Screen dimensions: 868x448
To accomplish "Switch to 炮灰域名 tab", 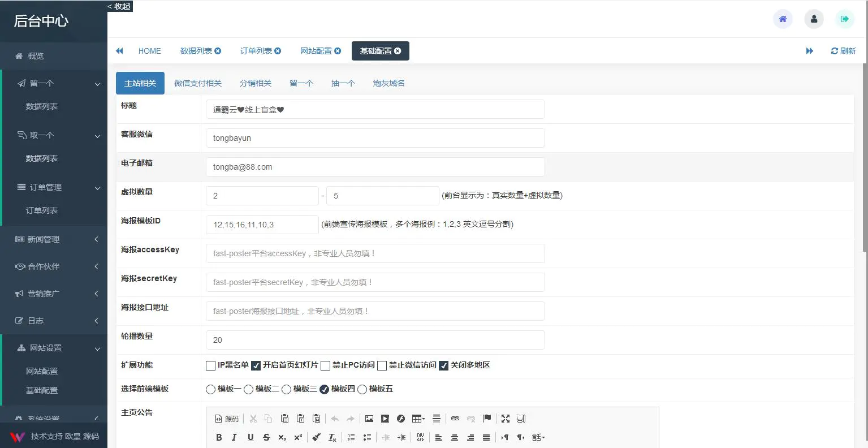I will [x=389, y=83].
